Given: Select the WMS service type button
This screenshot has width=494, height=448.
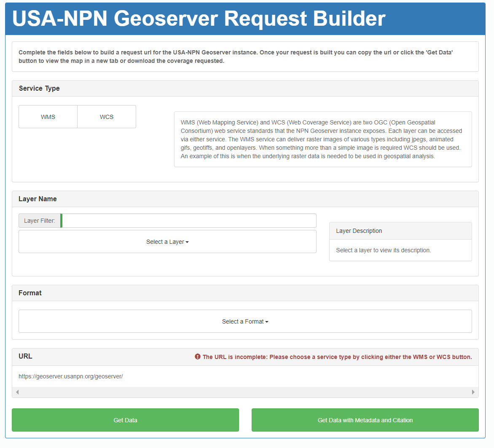Looking at the screenshot, I should click(x=48, y=117).
